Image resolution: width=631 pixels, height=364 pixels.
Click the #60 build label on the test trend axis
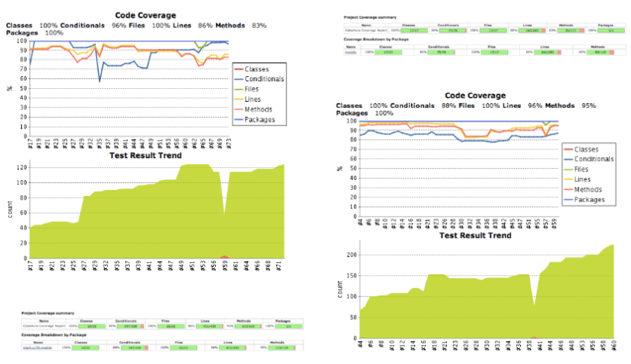(614, 346)
